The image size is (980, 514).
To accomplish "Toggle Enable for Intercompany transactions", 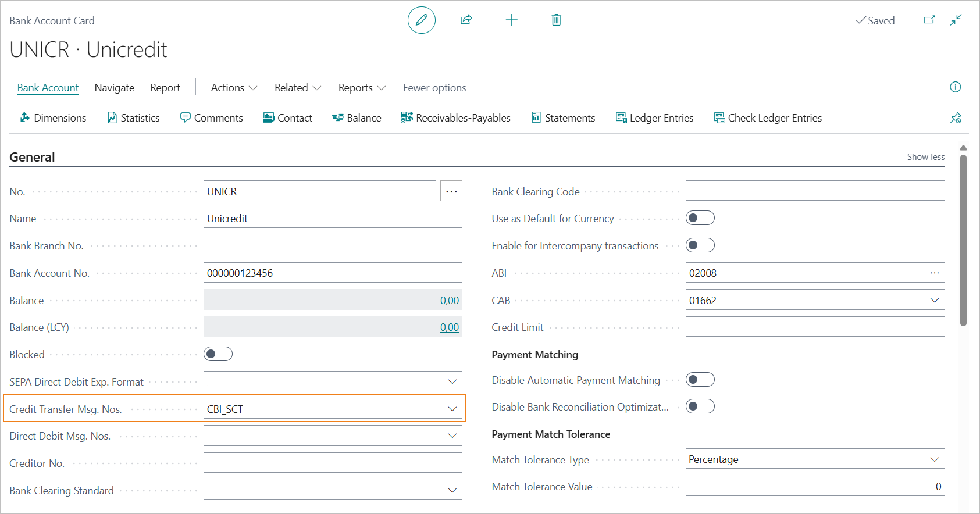I will pyautogui.click(x=700, y=245).
